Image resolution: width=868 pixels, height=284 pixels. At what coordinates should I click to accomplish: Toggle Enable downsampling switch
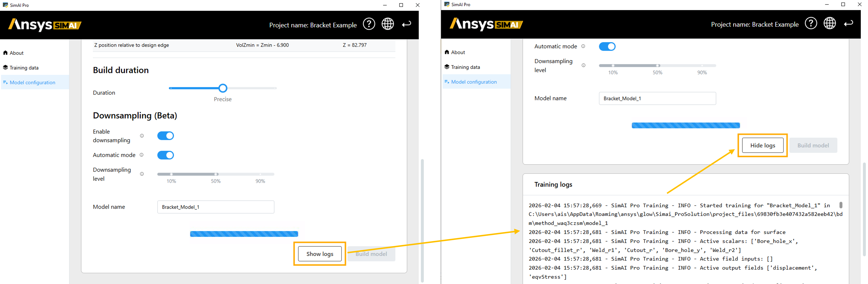[x=165, y=136]
